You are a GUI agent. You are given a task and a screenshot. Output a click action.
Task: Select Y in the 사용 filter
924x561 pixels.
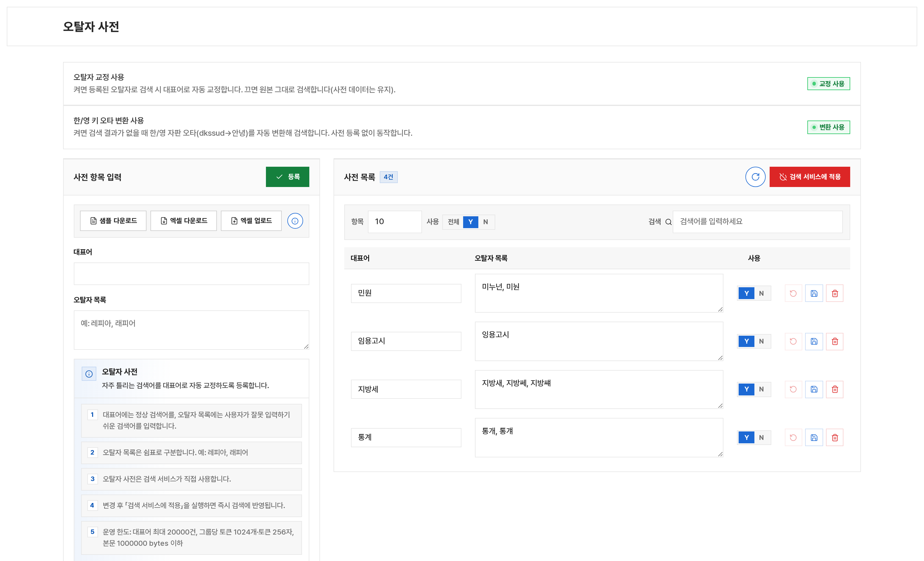point(470,222)
